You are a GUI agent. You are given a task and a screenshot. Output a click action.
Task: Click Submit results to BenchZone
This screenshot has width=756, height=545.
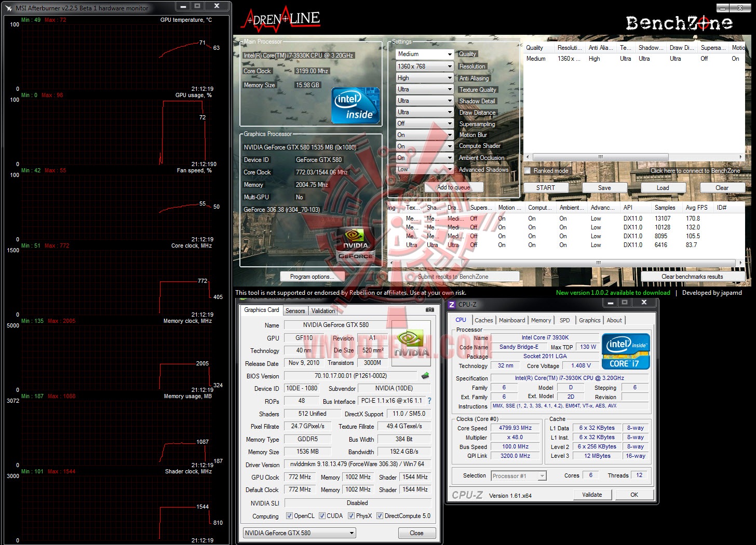click(x=453, y=277)
